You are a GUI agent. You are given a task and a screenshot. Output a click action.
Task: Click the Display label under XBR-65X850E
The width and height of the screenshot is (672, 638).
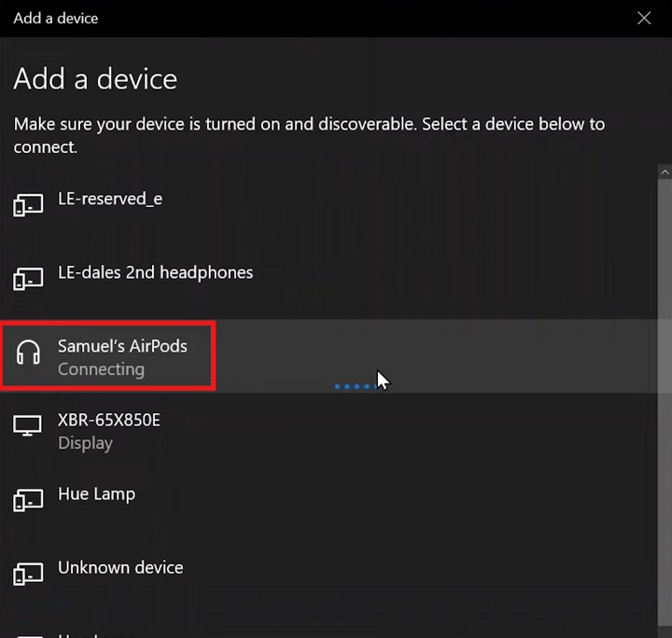[x=85, y=443]
